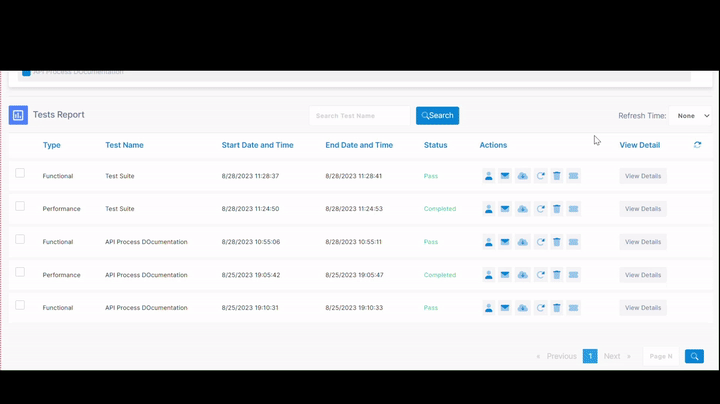720x404 pixels.
Task: Click cloud download icon for the 10:55:06 test
Action: 522,242
